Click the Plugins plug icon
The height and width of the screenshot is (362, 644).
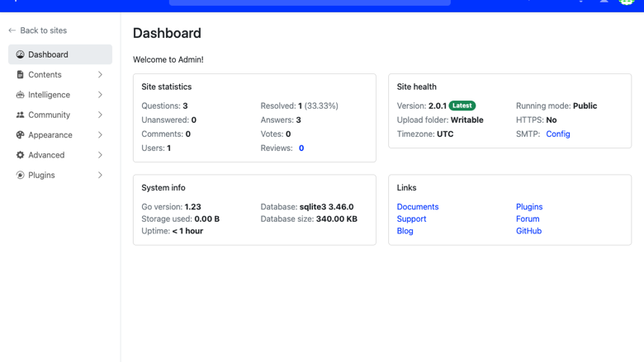point(20,175)
